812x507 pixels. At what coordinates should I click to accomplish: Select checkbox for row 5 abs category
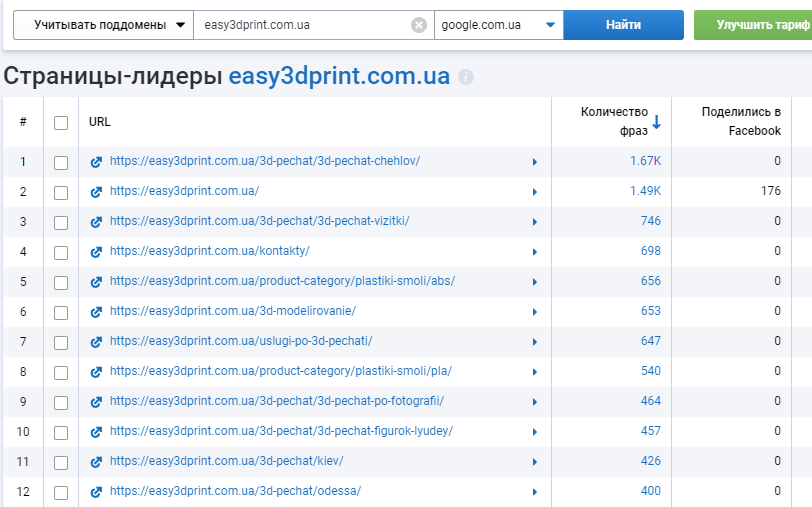click(61, 282)
